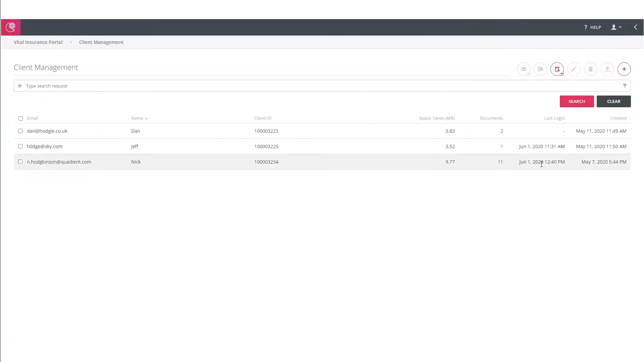This screenshot has width=644, height=362.
Task: Select the report download icon
Action: click(557, 69)
